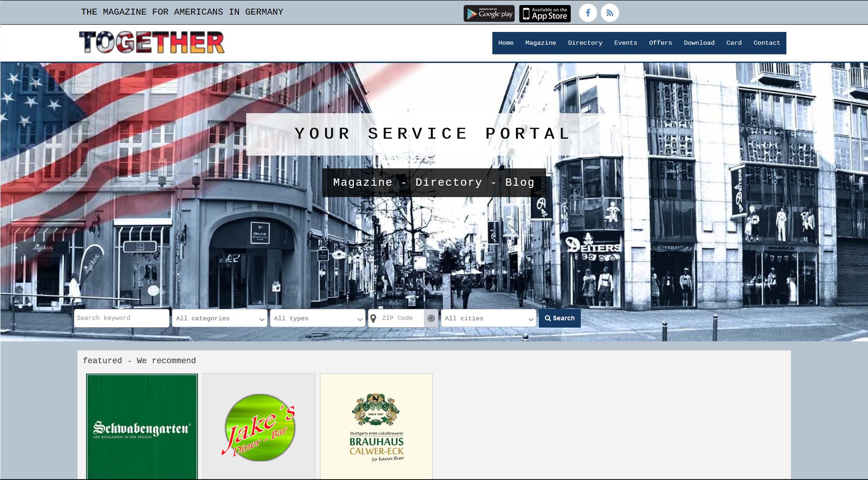Click the map pin icon in ZIP field
The height and width of the screenshot is (480, 868).
pyautogui.click(x=373, y=318)
